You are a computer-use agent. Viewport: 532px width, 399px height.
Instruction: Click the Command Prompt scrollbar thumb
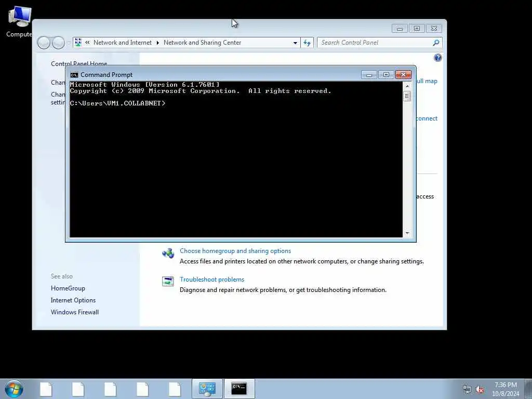click(407, 96)
